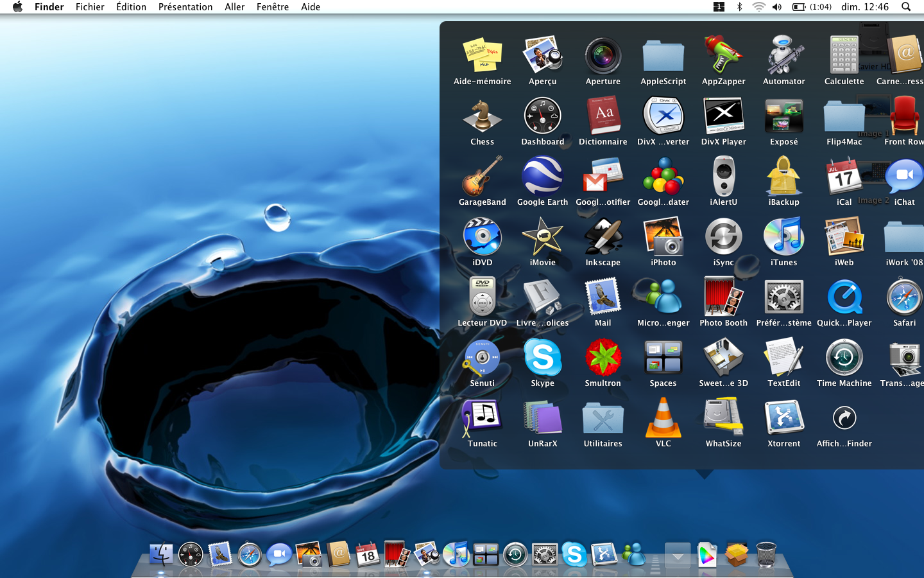Launch Automator robot icon
924x578 pixels.
coord(783,57)
